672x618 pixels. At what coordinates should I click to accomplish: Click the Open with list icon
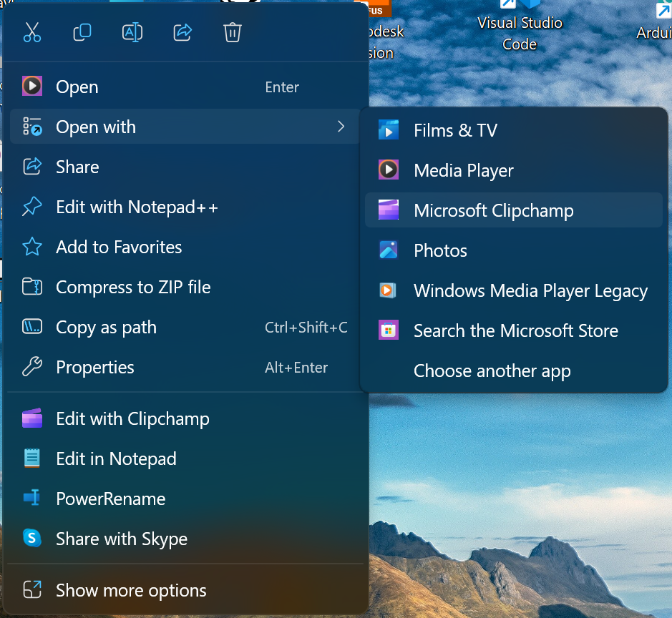32,127
